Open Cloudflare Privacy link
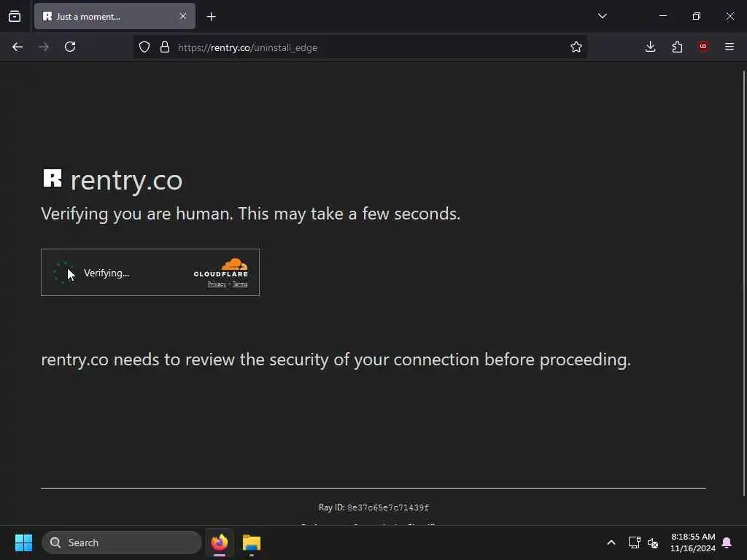This screenshot has width=747, height=560. 217,284
